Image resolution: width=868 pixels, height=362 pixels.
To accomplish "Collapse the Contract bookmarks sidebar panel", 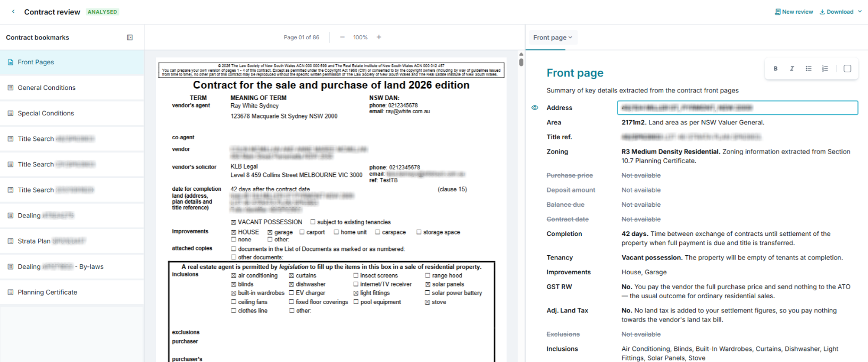I will tap(130, 38).
